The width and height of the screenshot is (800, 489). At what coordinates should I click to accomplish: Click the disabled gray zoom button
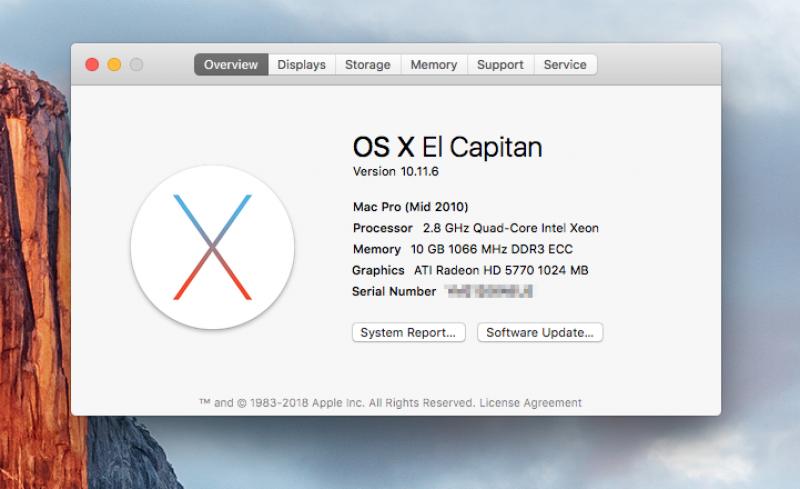(136, 65)
